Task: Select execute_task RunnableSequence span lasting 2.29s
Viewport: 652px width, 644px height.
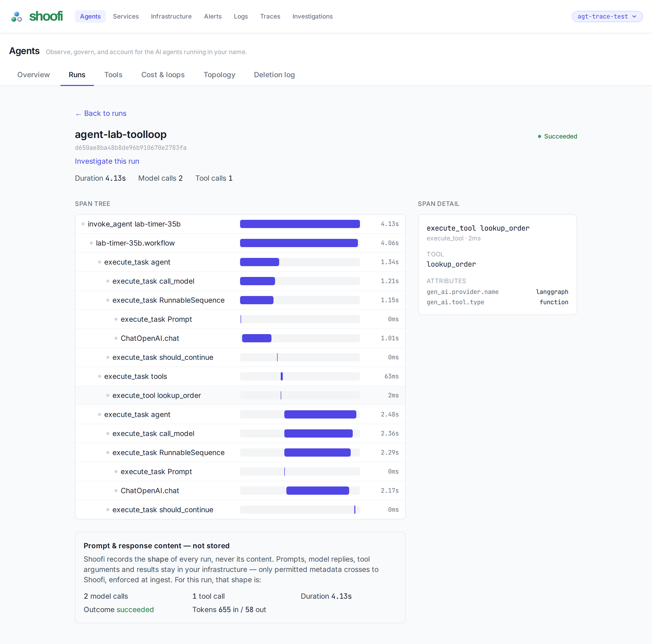Action: (240, 452)
